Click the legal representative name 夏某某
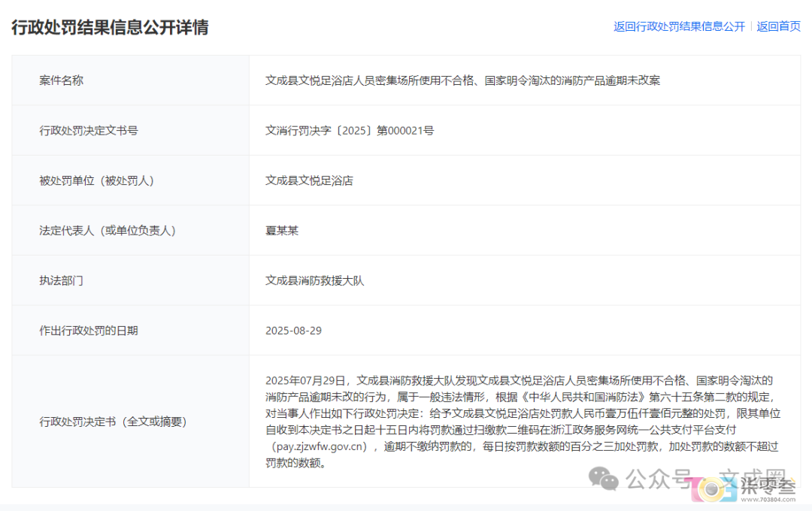The height and width of the screenshot is (511, 812). [282, 231]
